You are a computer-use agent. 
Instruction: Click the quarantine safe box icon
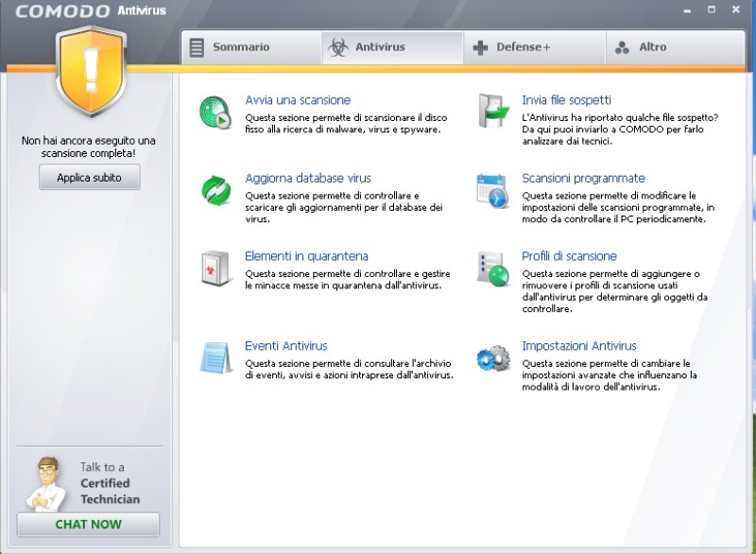[215, 268]
